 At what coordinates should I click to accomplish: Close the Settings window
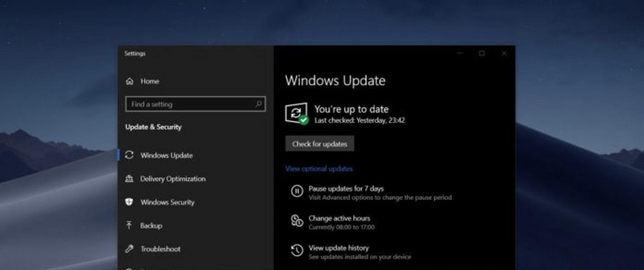(504, 53)
